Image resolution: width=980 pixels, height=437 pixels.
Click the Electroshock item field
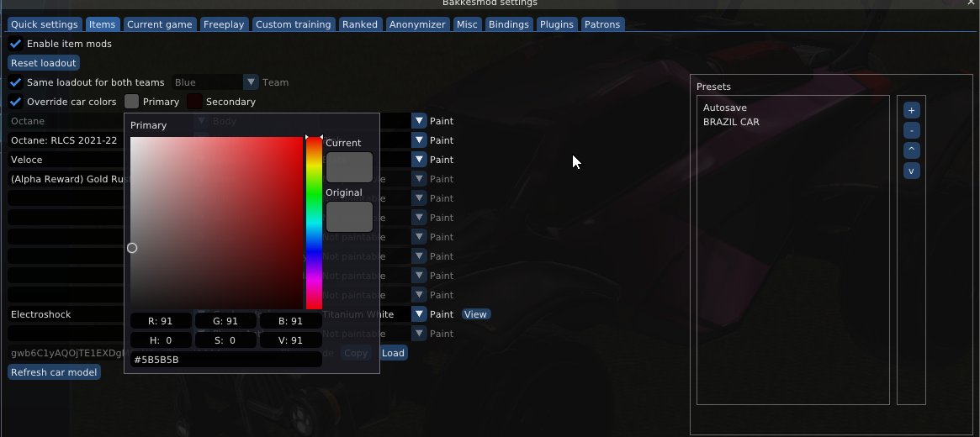point(66,314)
